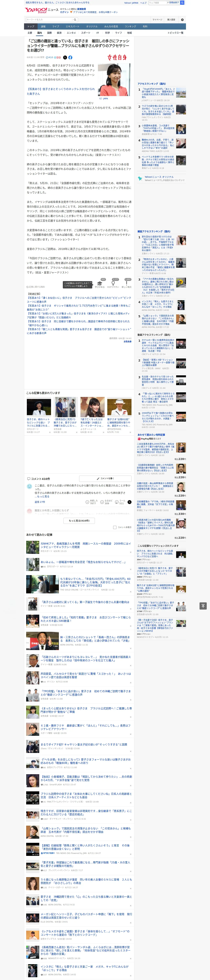Image resolution: width=210 pixels, height=980 pixels.
Task: Click the 女性自身 publisher logo
Action: [x=117, y=57]
